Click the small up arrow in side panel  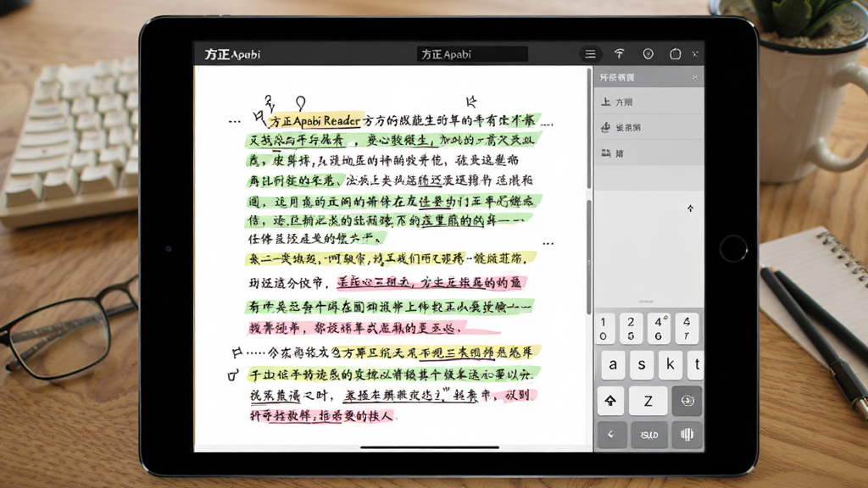(x=690, y=208)
